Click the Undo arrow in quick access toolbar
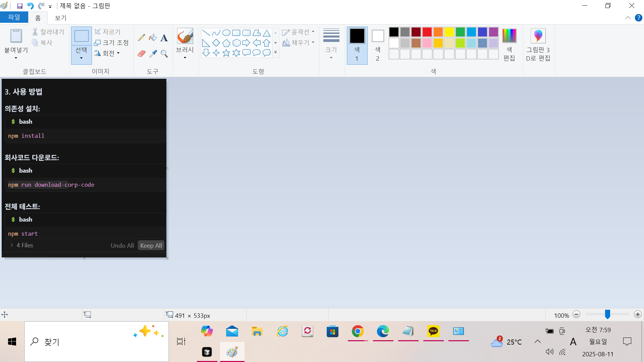 point(31,6)
